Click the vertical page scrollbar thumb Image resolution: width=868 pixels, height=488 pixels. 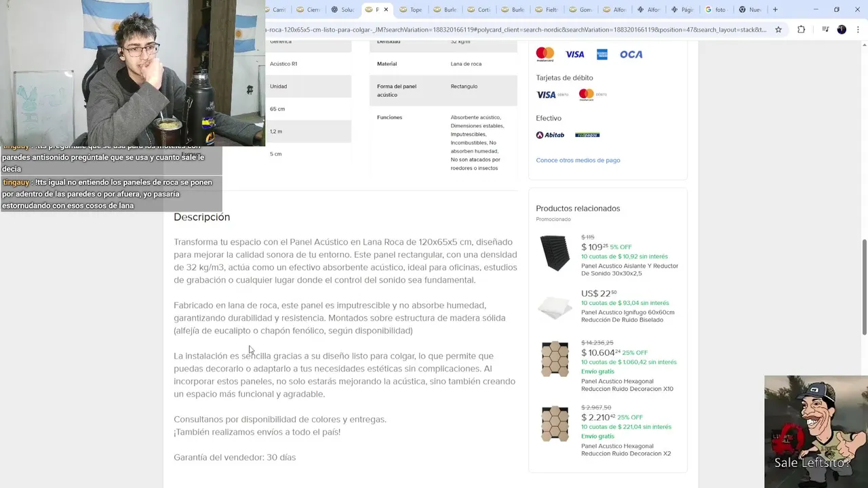[x=864, y=287]
